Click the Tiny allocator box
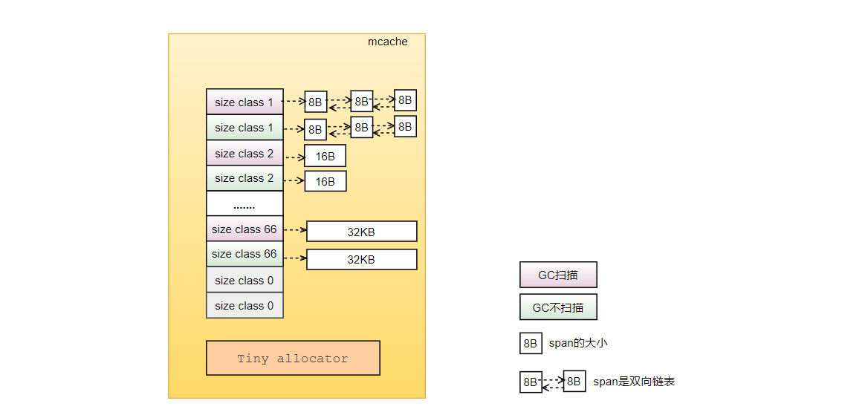The height and width of the screenshot is (415, 868). pos(293,358)
